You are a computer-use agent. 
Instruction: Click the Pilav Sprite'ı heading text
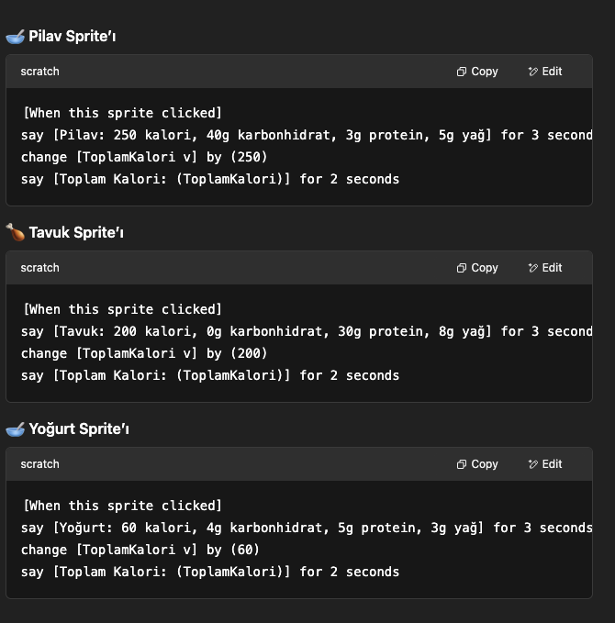(x=79, y=36)
